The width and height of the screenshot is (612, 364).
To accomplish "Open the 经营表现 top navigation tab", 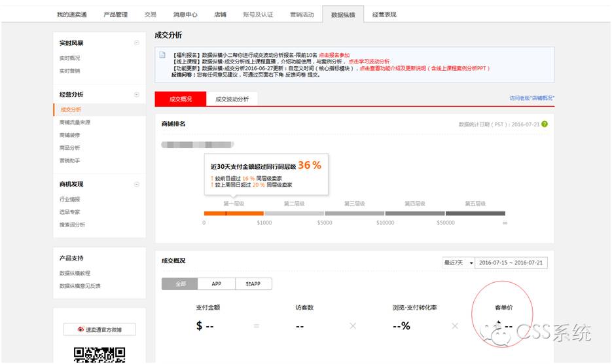I will [384, 14].
